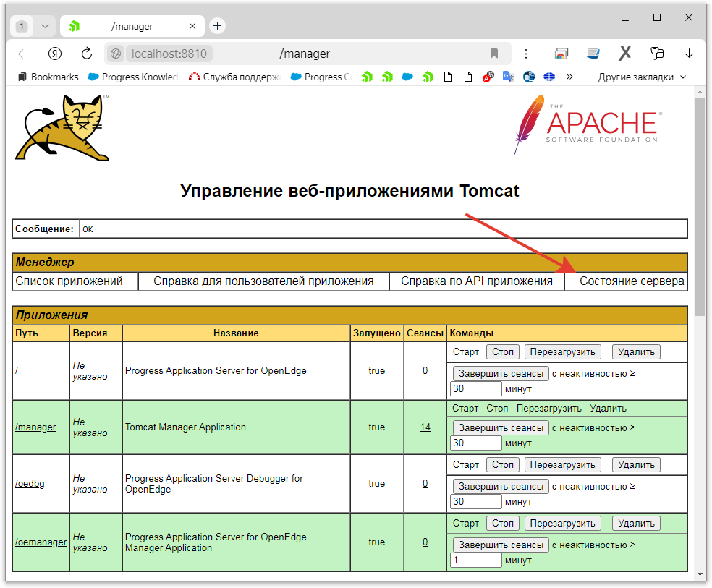
Task: Click the X extension icon
Action: 625,54
